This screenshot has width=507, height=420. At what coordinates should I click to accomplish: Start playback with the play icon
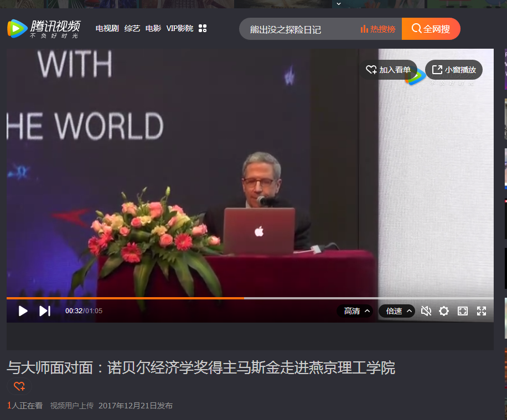coord(23,311)
